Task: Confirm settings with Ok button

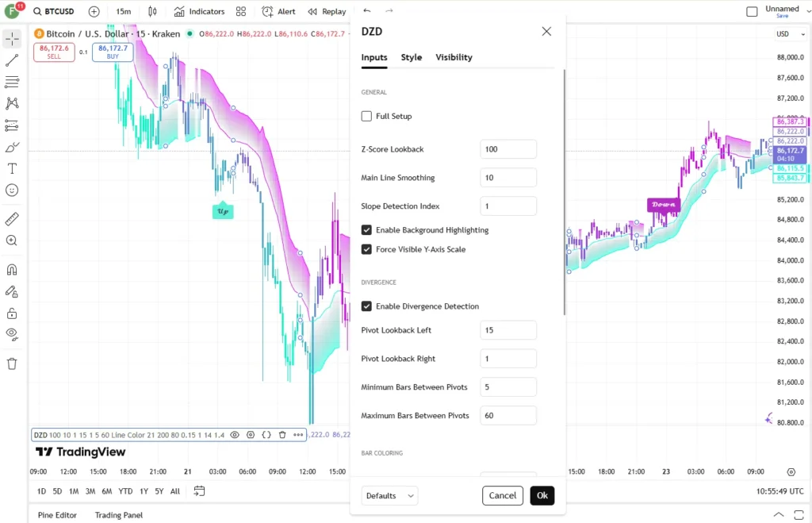Action: click(542, 495)
